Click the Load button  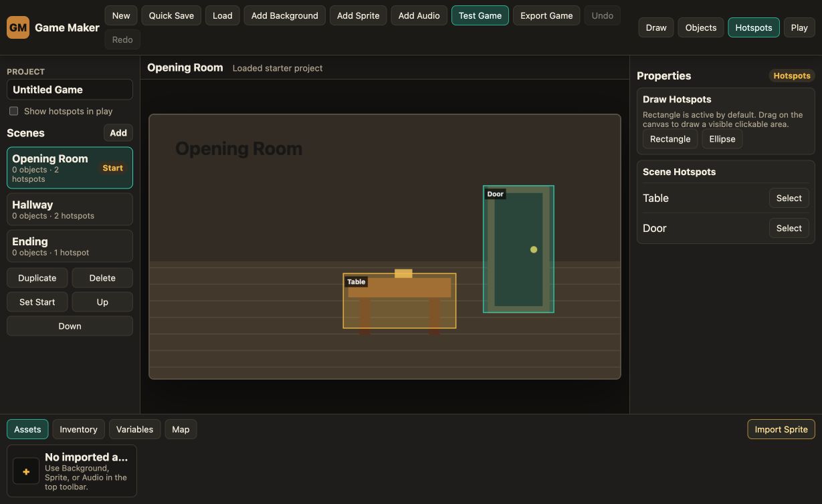(223, 15)
